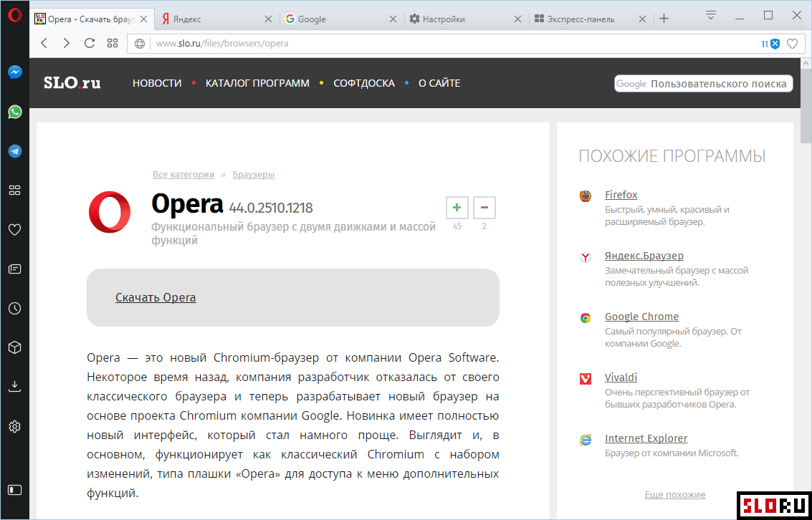Click the Yandex Browser icon

(x=586, y=257)
